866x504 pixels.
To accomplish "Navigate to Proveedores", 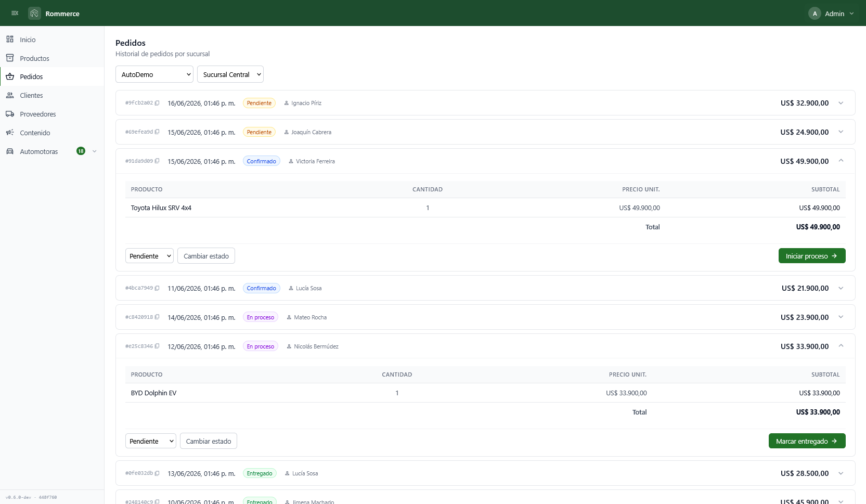I will tap(52, 114).
